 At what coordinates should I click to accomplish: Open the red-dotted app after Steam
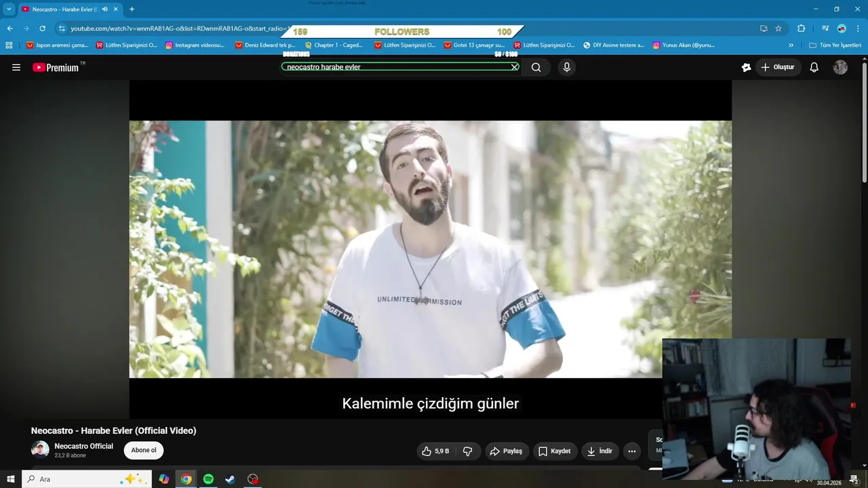253,479
